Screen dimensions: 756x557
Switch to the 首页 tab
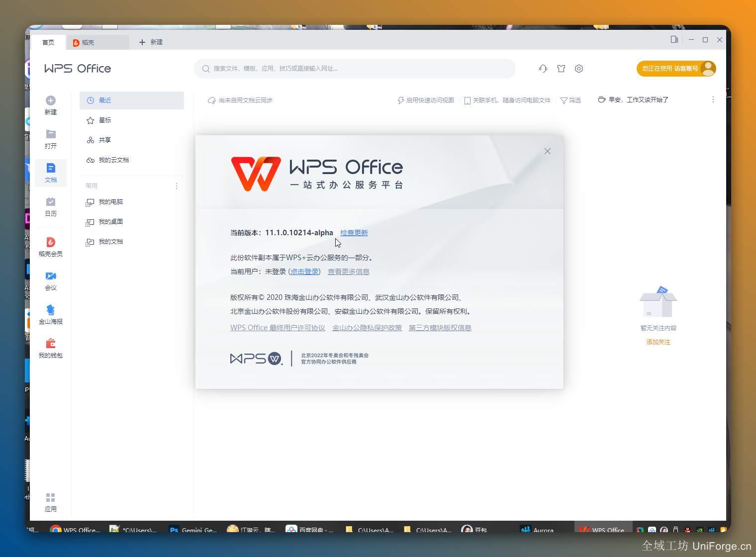(48, 42)
